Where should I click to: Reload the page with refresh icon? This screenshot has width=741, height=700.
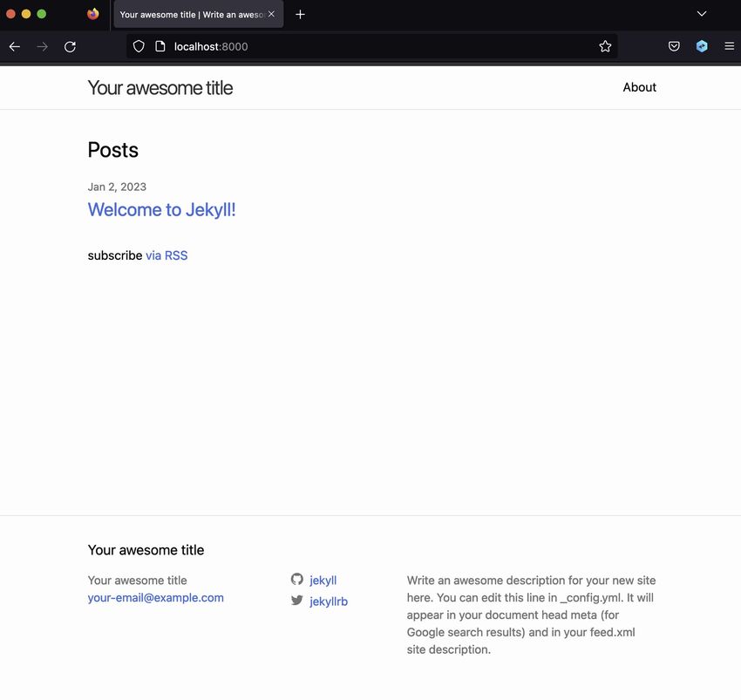tap(70, 46)
